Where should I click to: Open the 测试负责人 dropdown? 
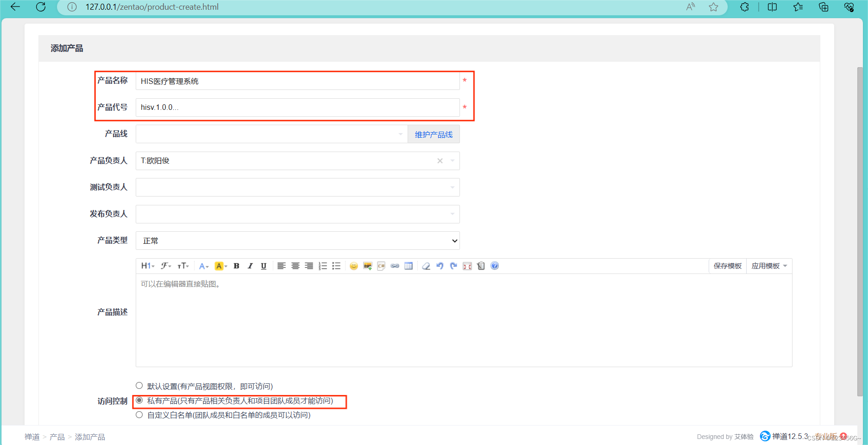297,187
